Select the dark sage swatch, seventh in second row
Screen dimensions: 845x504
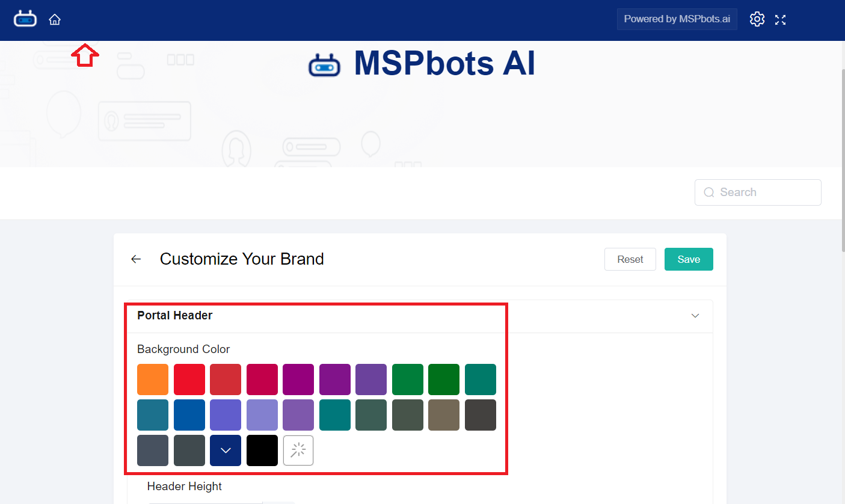click(x=371, y=415)
